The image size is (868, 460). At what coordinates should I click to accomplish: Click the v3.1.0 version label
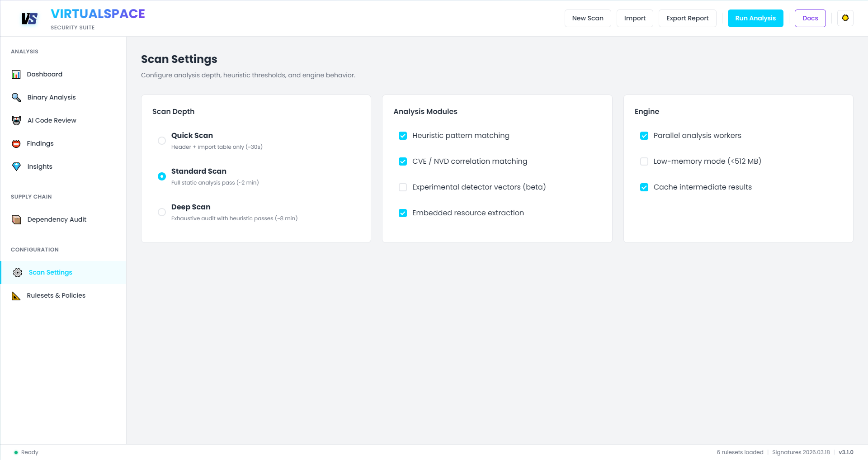click(846, 452)
